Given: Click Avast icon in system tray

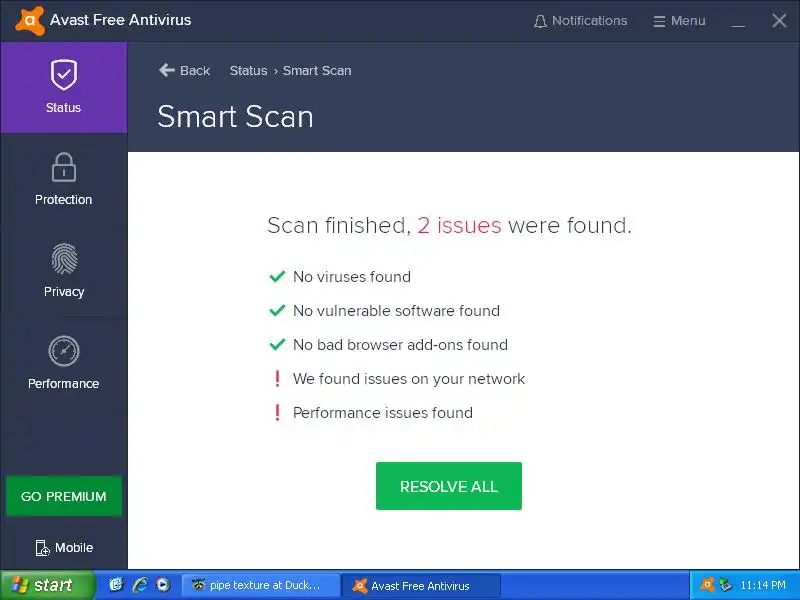Looking at the screenshot, I should point(707,585).
